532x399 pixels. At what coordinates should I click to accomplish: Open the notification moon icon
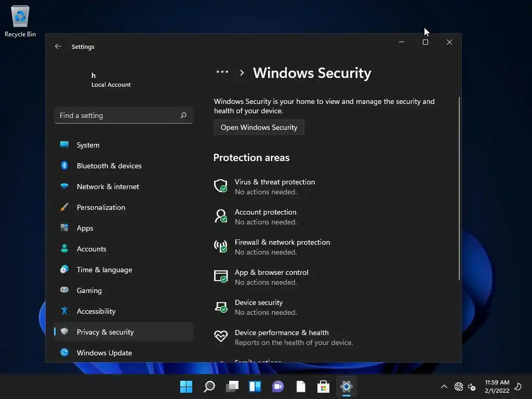pyautogui.click(x=518, y=387)
